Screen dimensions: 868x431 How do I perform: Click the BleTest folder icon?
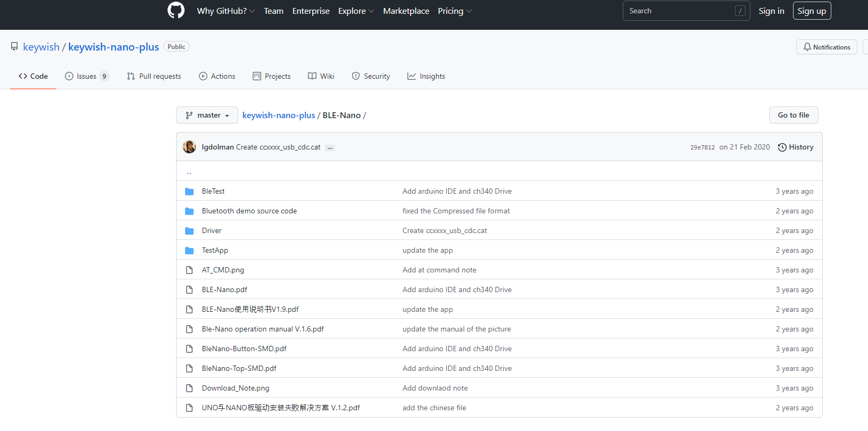point(189,191)
